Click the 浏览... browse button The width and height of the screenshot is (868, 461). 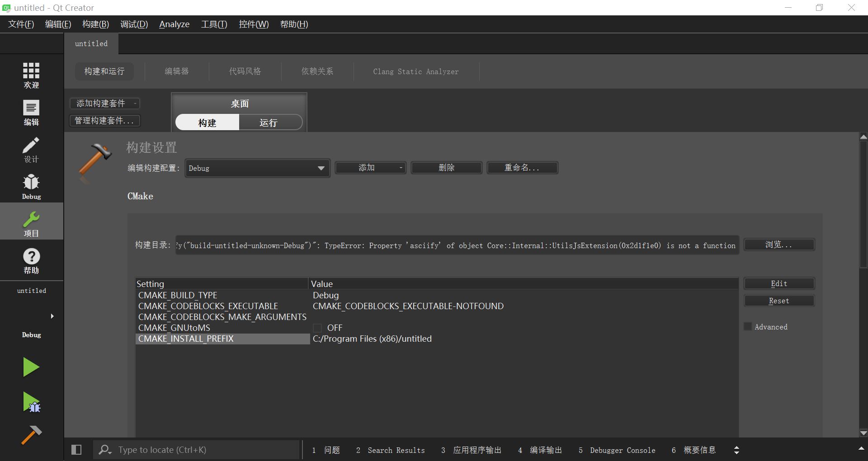(x=778, y=245)
